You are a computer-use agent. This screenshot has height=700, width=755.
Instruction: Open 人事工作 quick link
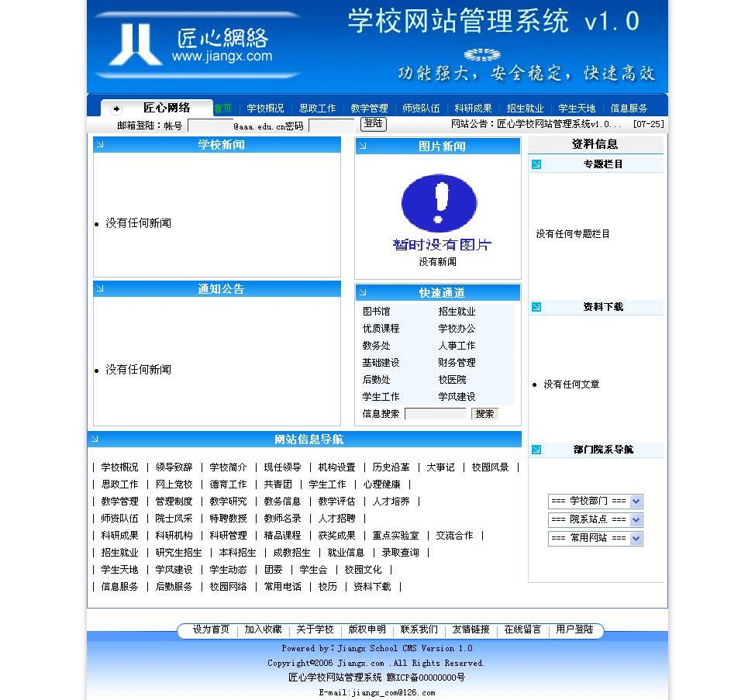tap(457, 346)
